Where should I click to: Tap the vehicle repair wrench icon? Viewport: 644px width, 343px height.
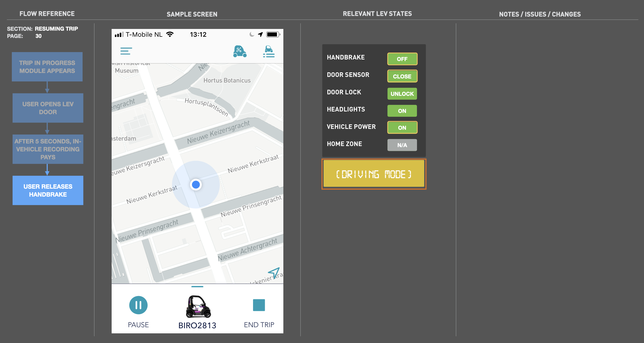click(x=240, y=51)
